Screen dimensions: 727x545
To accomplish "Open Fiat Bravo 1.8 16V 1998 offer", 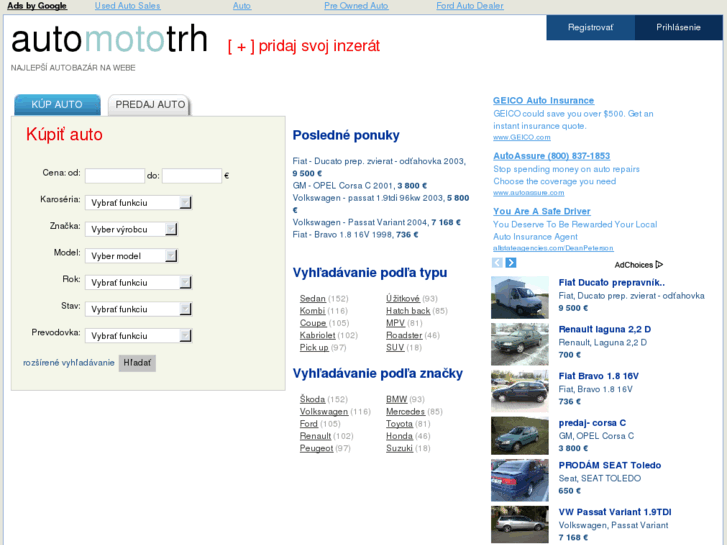I will tap(355, 235).
